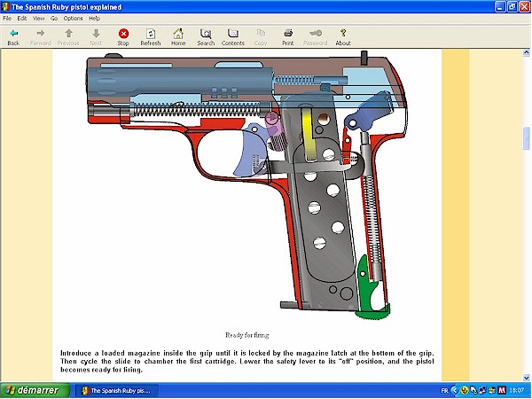Open the About dialog

pyautogui.click(x=343, y=37)
